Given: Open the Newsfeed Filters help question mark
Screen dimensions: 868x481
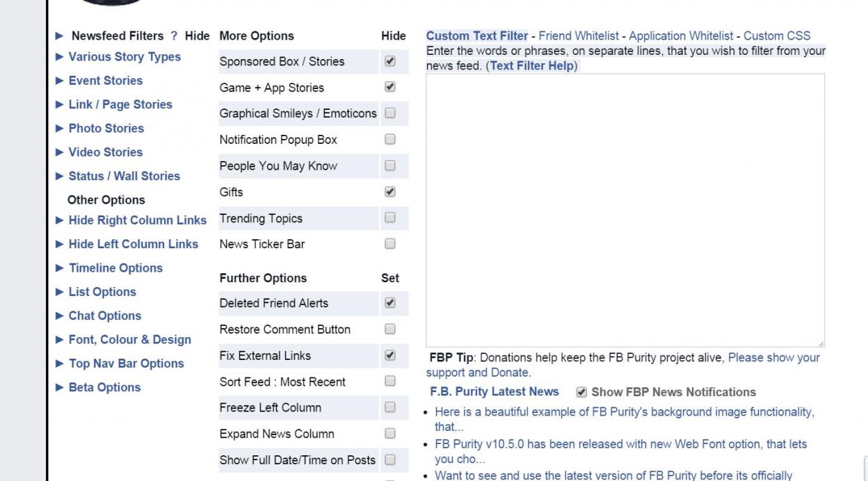Looking at the screenshot, I should click(x=174, y=36).
